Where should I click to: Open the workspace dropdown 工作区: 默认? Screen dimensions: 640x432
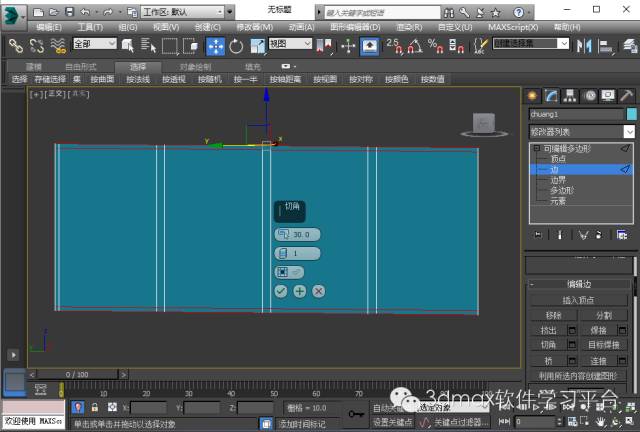coord(183,12)
